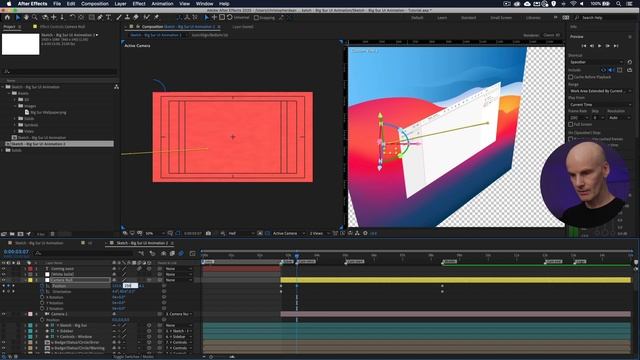640x360 pixels.
Task: Click the current time 0:00:03:07 field
Action: click(x=16, y=252)
